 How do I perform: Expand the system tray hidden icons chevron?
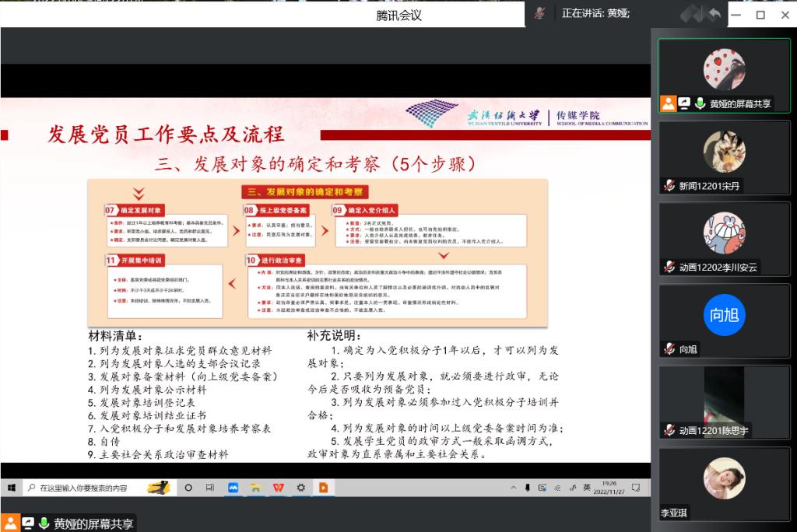pyautogui.click(x=514, y=488)
